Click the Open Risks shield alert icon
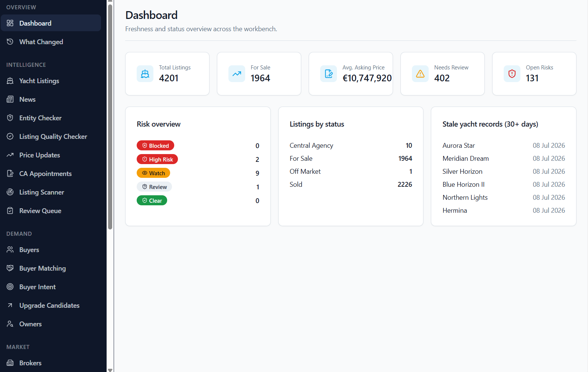This screenshot has height=372, width=588. [512, 74]
